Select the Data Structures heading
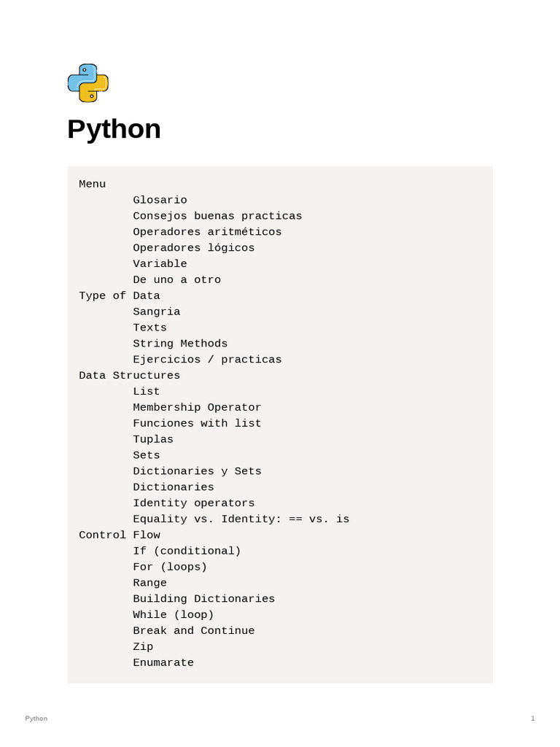Screen dimensions: 560x747 point(129,376)
